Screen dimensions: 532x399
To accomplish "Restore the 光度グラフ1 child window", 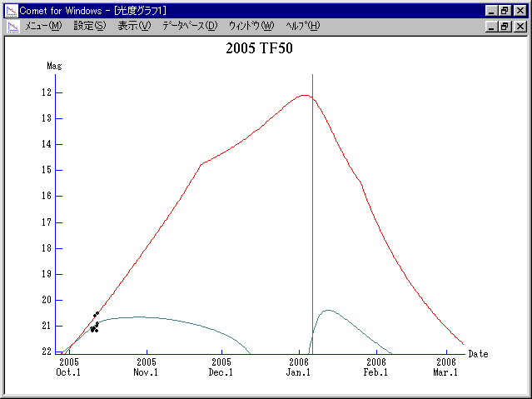I will coord(505,27).
